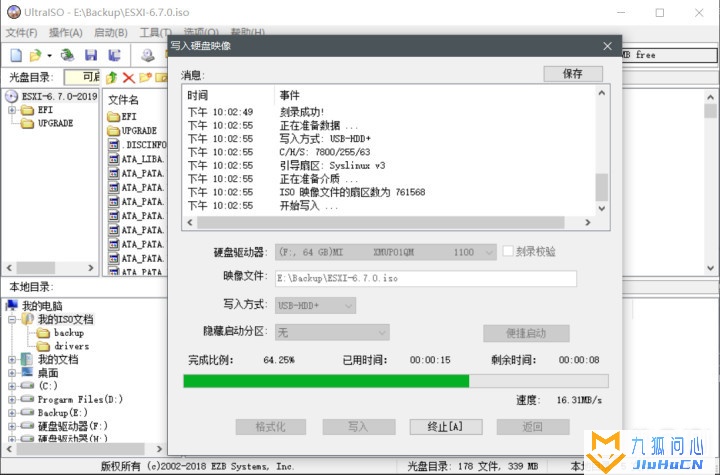Click the Save As toolbar icon
720x475 pixels.
114,56
